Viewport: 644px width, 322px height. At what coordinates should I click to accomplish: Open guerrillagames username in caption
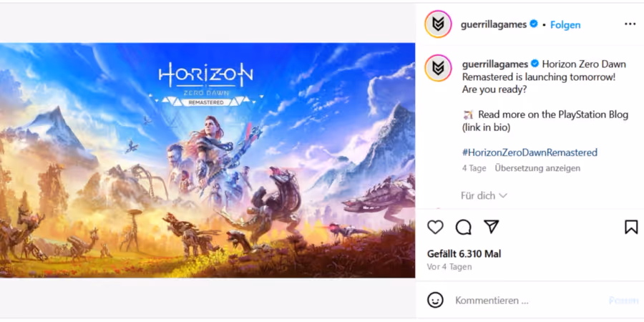pyautogui.click(x=495, y=64)
